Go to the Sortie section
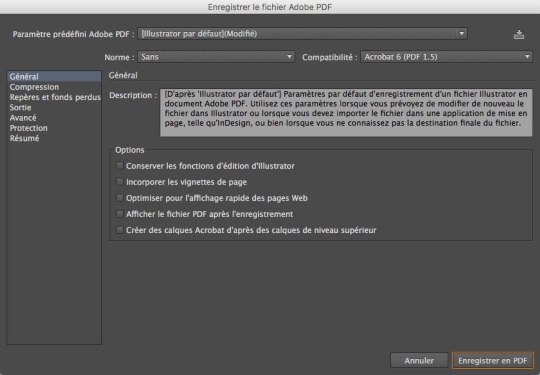 (54, 107)
